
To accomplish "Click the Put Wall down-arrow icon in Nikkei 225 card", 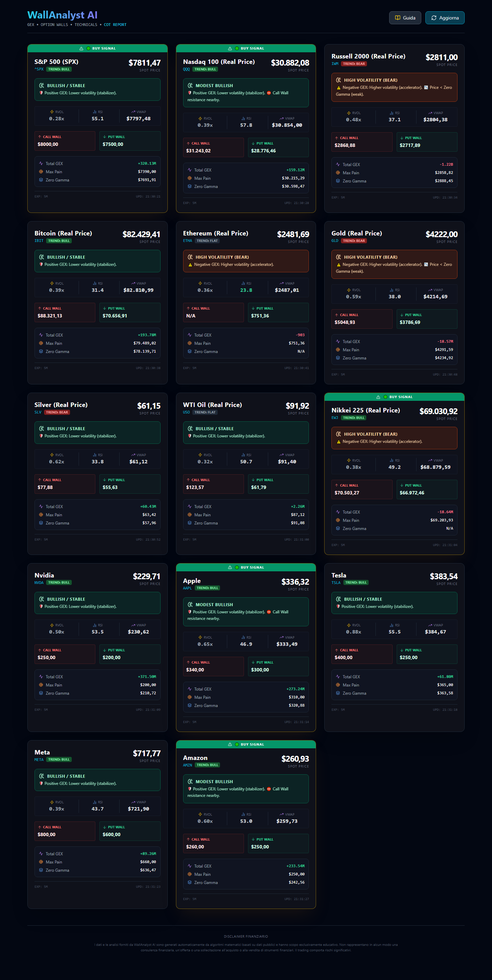I will pyautogui.click(x=402, y=486).
